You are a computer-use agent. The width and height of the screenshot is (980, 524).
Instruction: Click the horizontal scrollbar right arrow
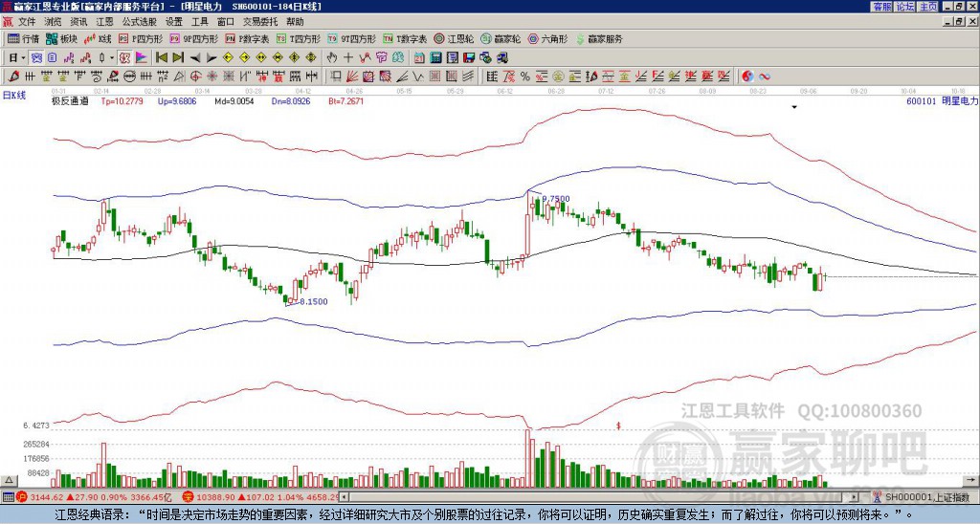[x=854, y=497]
